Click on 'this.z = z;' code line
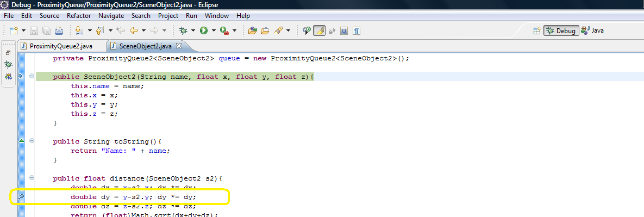 pos(94,114)
